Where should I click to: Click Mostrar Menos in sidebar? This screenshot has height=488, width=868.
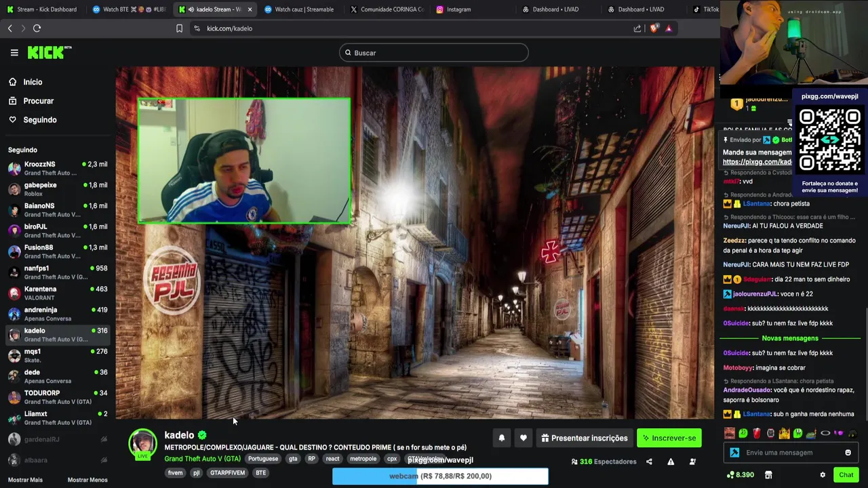tap(87, 480)
